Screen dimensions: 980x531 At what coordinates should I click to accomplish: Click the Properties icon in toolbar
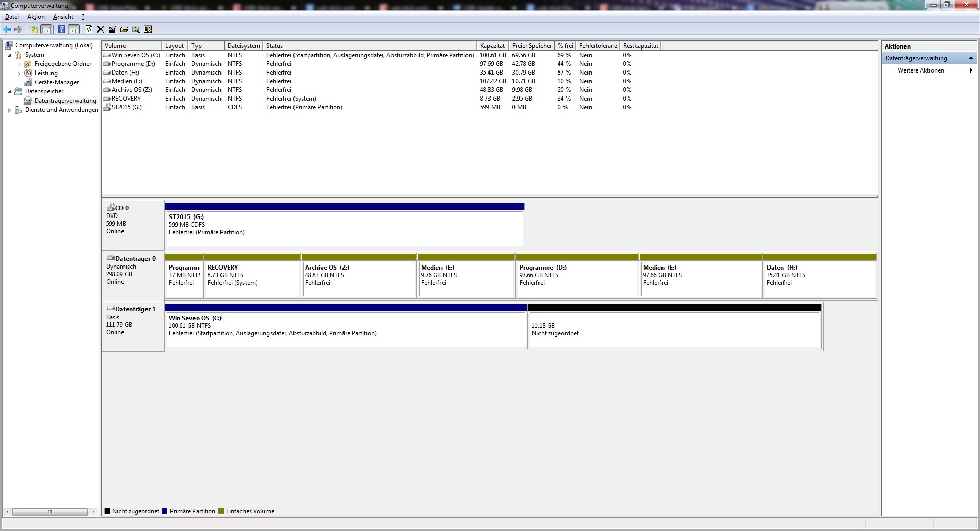coord(112,30)
